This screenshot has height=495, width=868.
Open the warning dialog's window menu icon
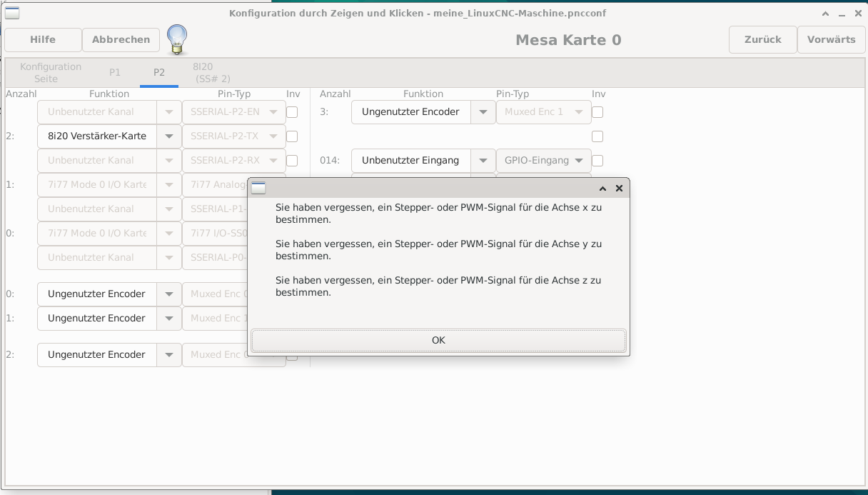point(258,189)
